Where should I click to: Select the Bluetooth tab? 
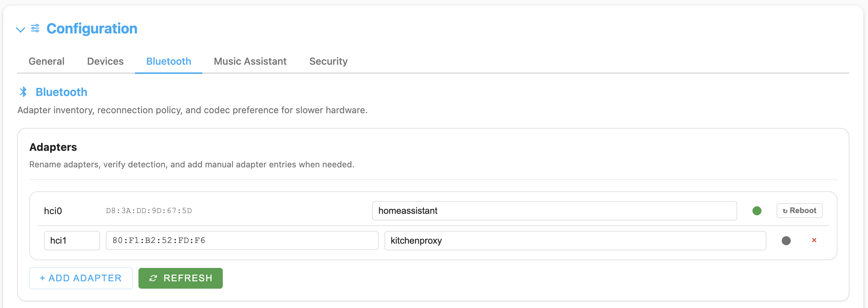pos(169,61)
